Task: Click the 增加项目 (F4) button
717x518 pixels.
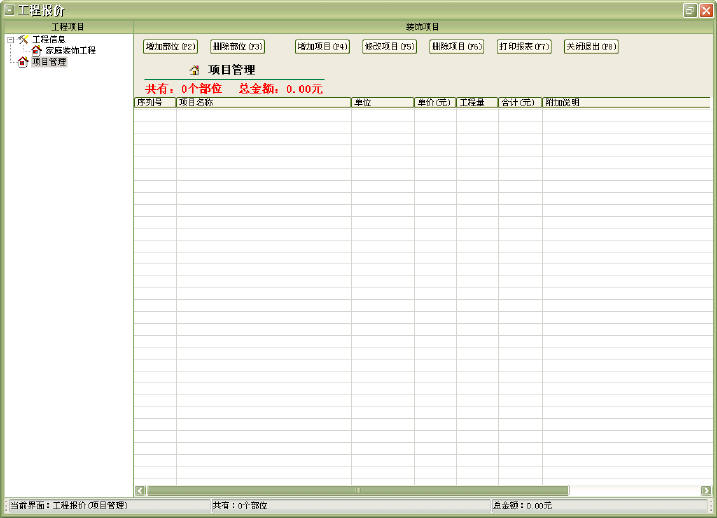Action: pyautogui.click(x=322, y=47)
